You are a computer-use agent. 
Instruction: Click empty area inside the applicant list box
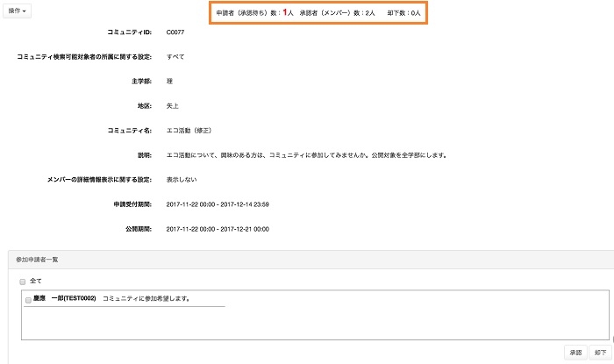click(351, 323)
